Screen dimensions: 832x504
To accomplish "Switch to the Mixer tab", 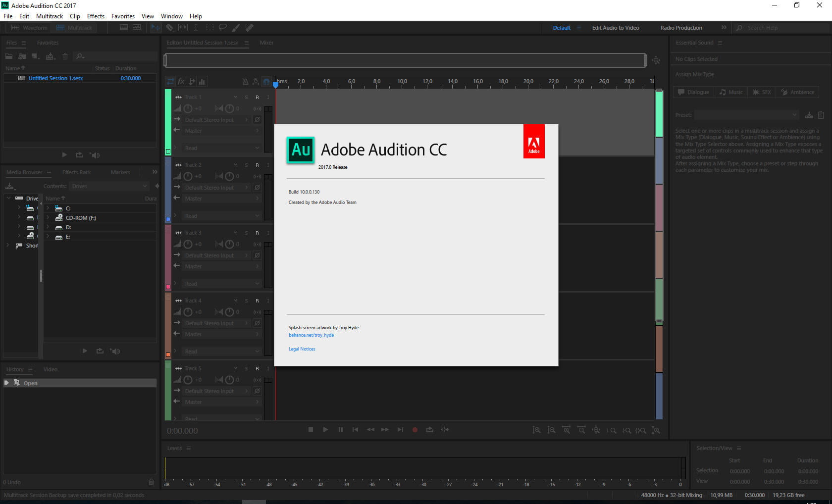I will coord(266,43).
